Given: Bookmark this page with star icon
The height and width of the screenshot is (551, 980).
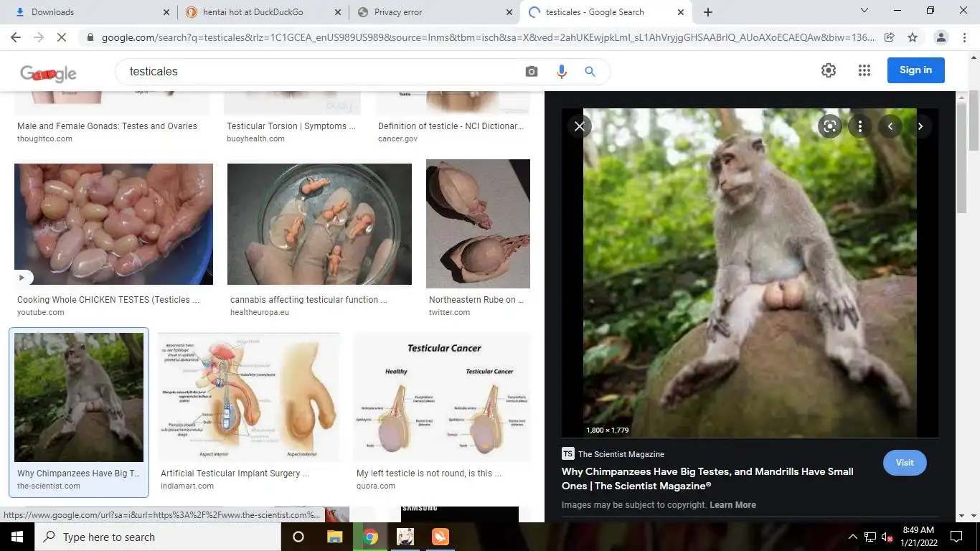Looking at the screenshot, I should pyautogui.click(x=913, y=37).
